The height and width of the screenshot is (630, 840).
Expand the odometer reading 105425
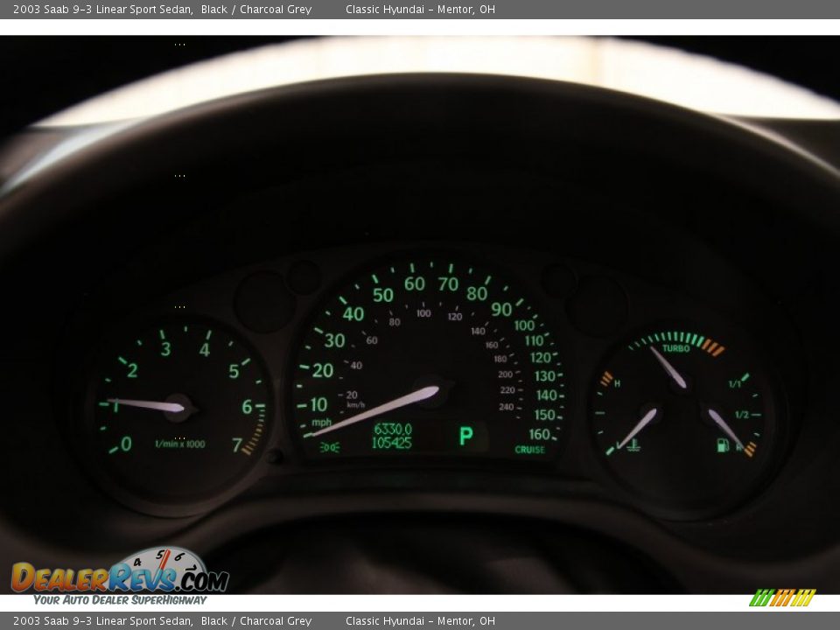pos(393,444)
